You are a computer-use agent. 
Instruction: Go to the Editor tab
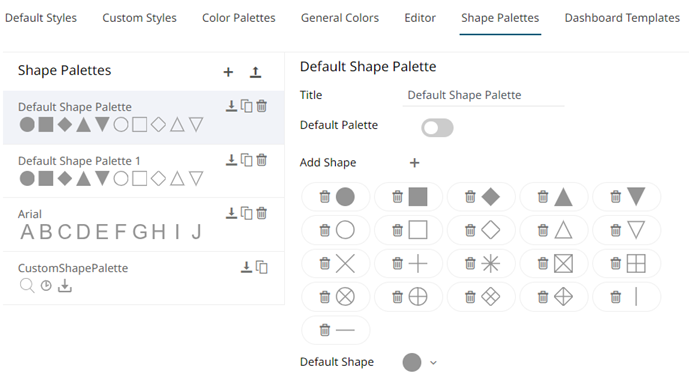(x=420, y=18)
